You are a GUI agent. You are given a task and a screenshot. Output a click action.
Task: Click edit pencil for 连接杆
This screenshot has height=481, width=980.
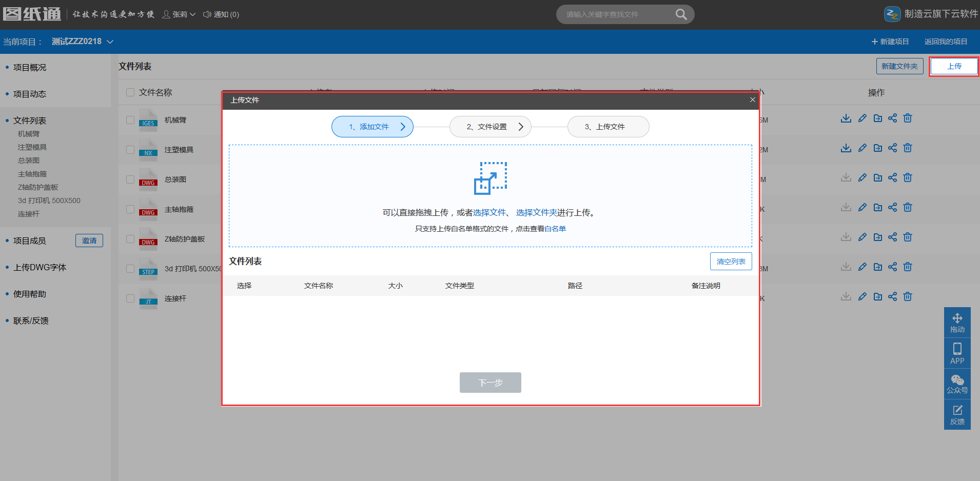tap(863, 297)
